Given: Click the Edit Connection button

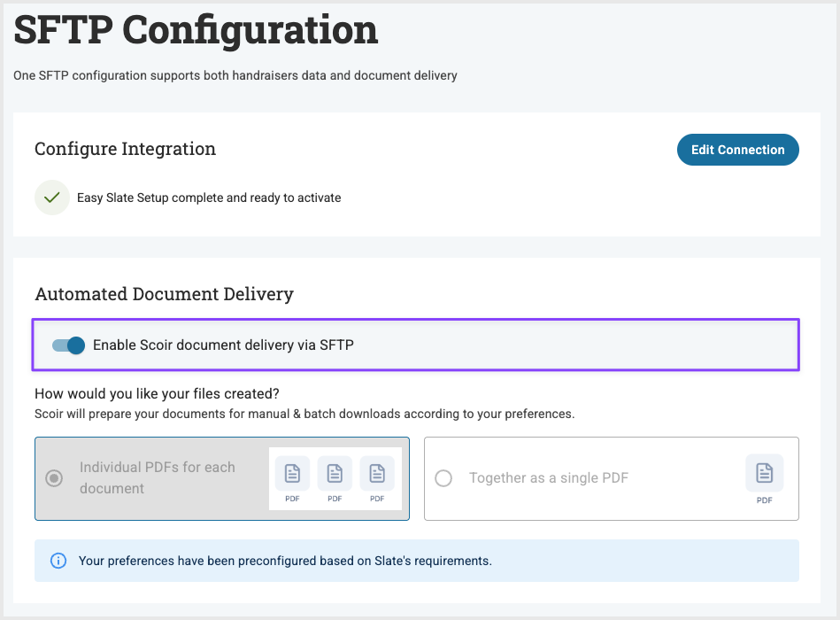Looking at the screenshot, I should [737, 150].
